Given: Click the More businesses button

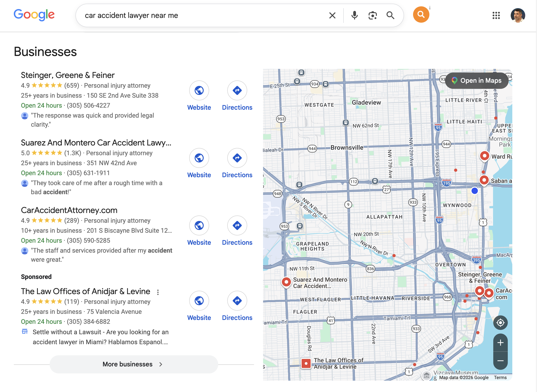Looking at the screenshot, I should click(x=134, y=364).
